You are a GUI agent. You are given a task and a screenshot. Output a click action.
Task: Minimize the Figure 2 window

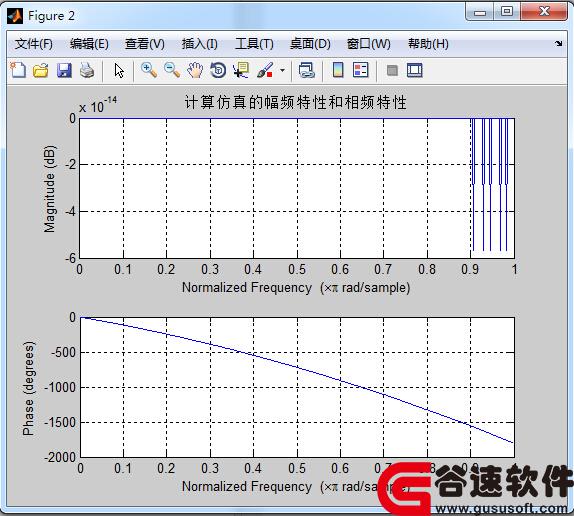coord(480,12)
